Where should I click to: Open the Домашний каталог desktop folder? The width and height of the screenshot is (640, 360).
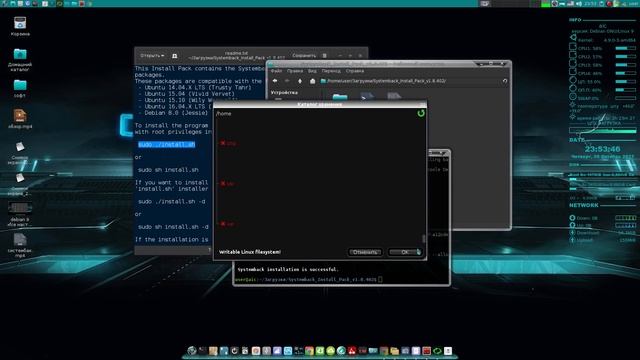(x=20, y=60)
